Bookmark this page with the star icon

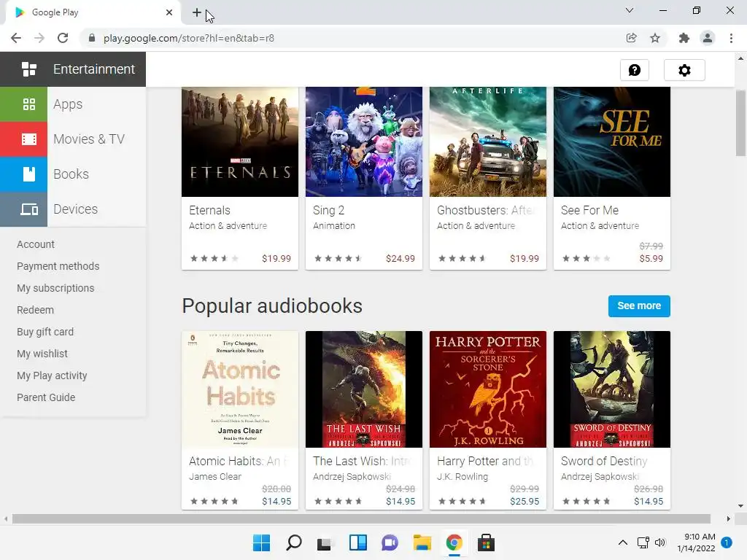point(655,38)
